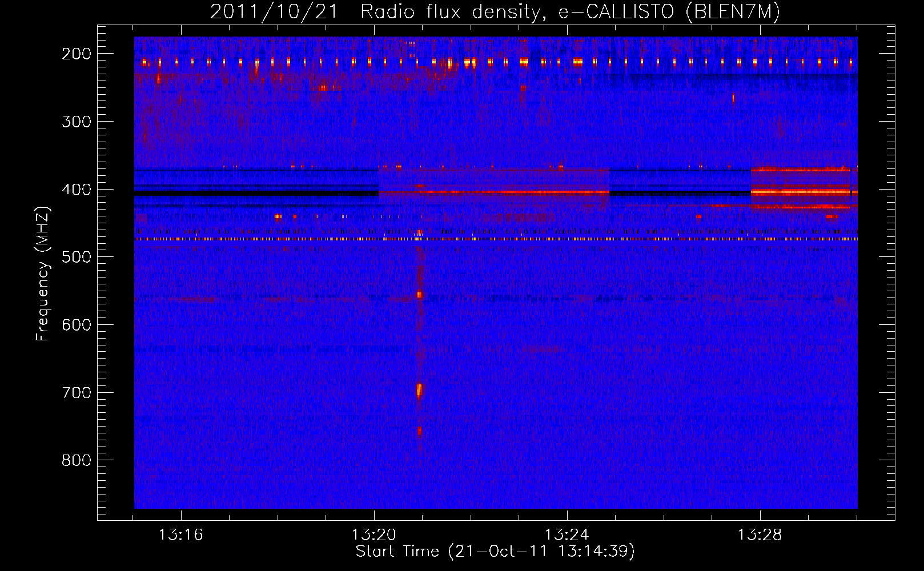Click the 800 frequency tick label

pos(76,461)
